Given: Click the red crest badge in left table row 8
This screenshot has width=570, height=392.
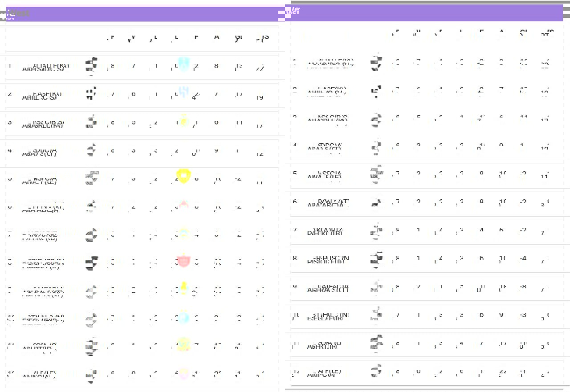Looking at the screenshot, I should point(183,260).
